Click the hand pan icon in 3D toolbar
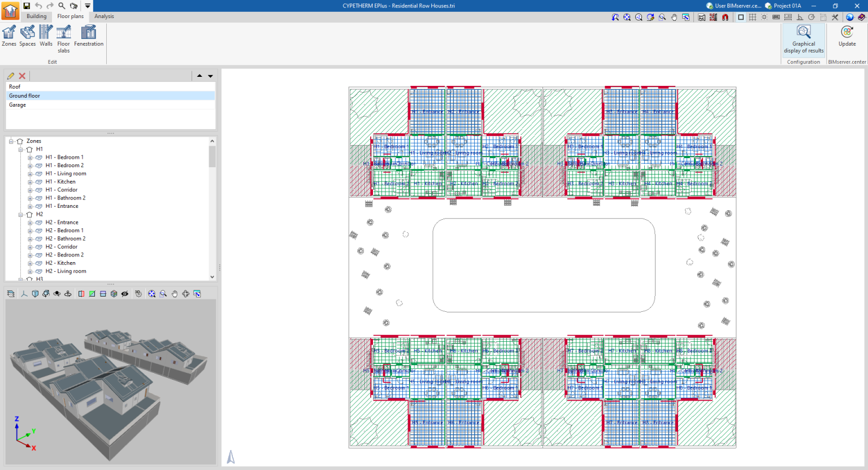The height and width of the screenshot is (470, 868). coord(175,294)
